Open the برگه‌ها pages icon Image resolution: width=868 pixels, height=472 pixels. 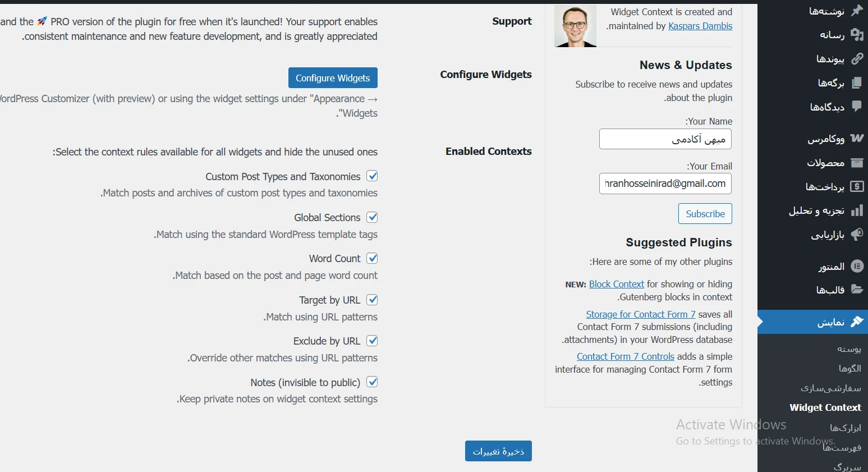tap(857, 82)
